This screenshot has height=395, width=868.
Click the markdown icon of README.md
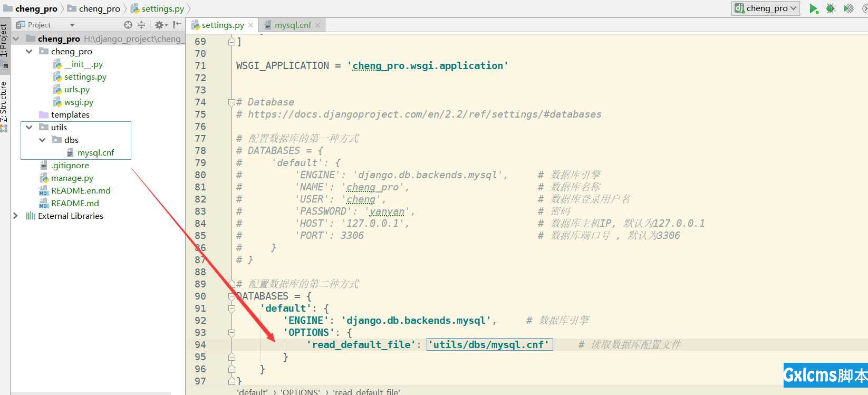44,204
